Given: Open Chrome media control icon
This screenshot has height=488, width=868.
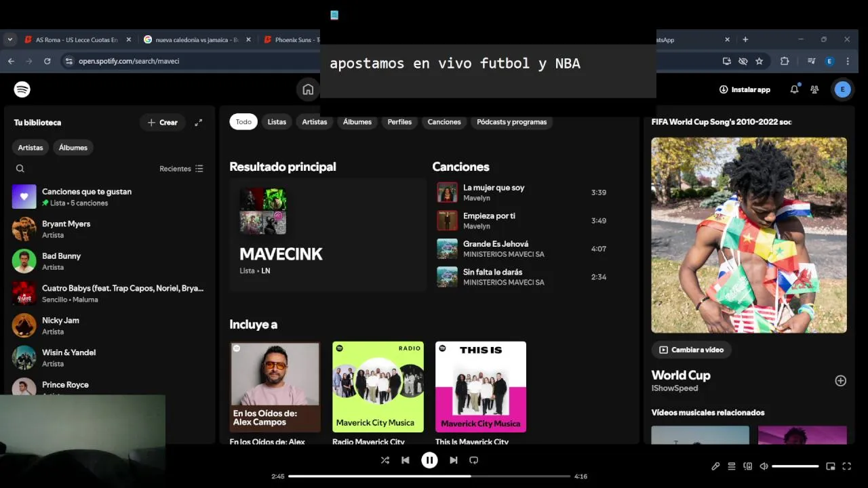Looking at the screenshot, I should click(x=811, y=61).
